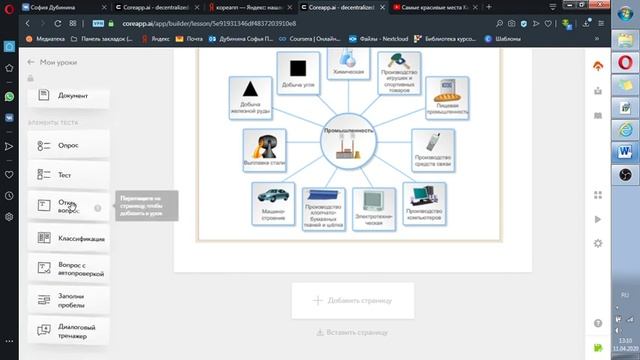
Task: Start lesson preview play icon
Action: 598,219
